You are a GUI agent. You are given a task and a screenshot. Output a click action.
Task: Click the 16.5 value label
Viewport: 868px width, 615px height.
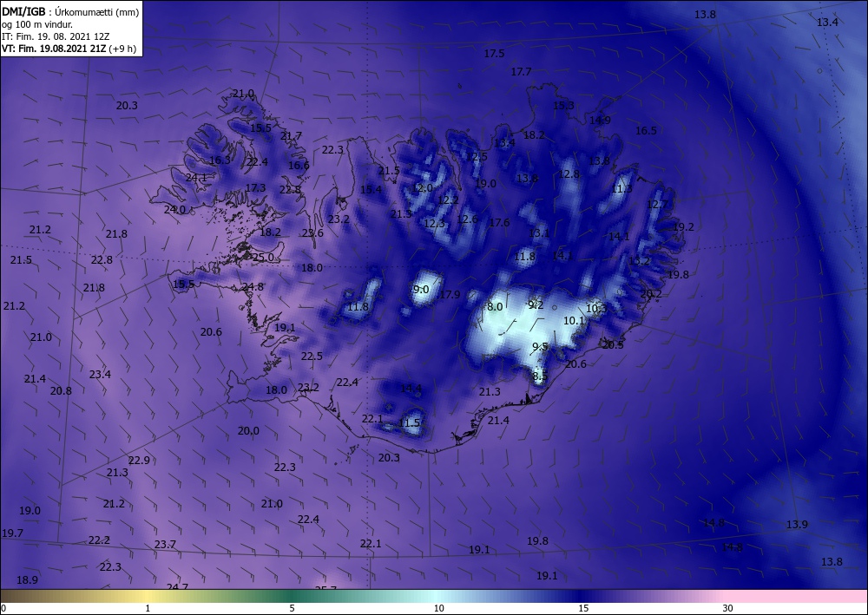[x=646, y=130]
